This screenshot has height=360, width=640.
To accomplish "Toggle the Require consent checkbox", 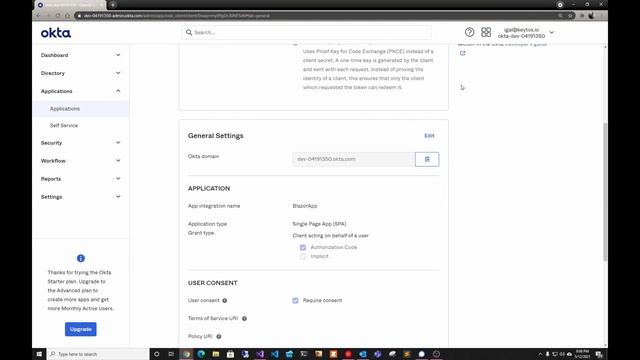I will coord(296,300).
